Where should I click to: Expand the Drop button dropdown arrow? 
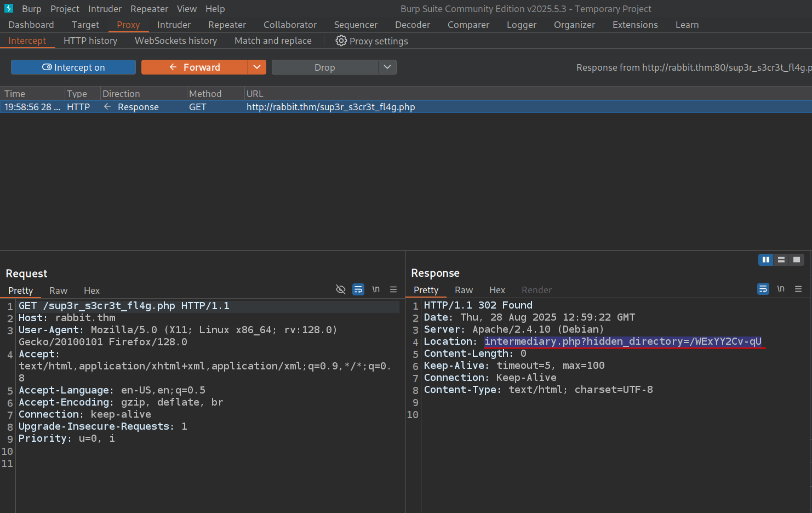pos(387,67)
